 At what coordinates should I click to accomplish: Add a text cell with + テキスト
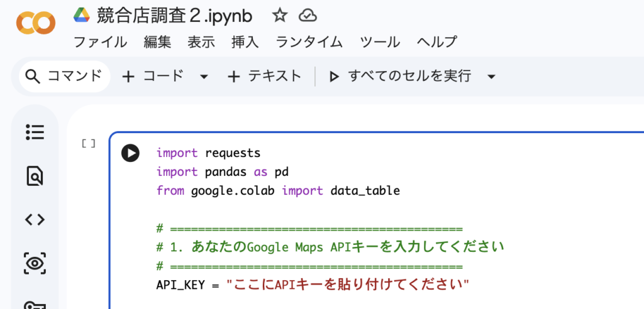tap(264, 76)
